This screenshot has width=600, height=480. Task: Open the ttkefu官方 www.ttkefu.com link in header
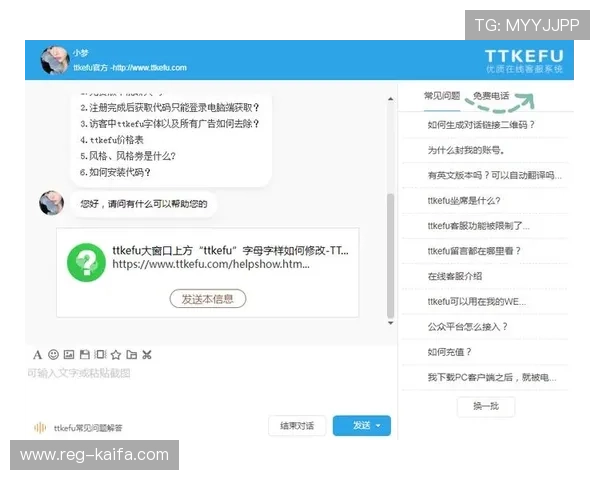coord(130,68)
